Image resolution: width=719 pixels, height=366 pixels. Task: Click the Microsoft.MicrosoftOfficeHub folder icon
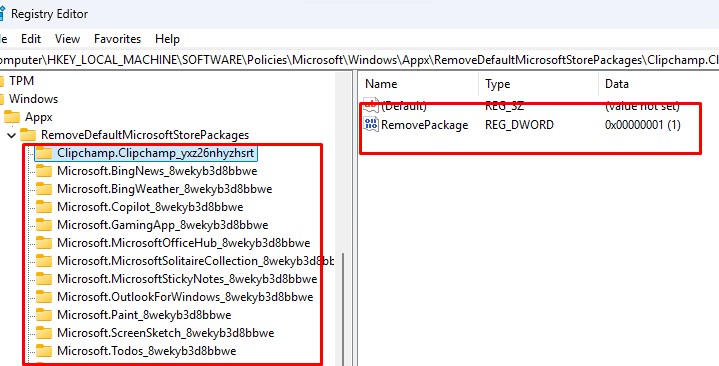pyautogui.click(x=44, y=243)
